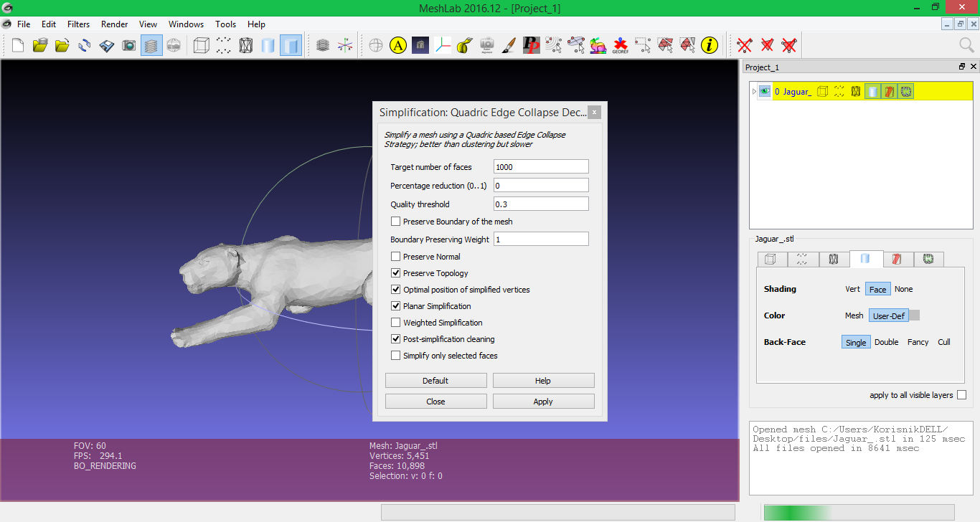Image resolution: width=980 pixels, height=522 pixels.
Task: Uncheck the Planar Simplification checkbox
Action: click(395, 306)
